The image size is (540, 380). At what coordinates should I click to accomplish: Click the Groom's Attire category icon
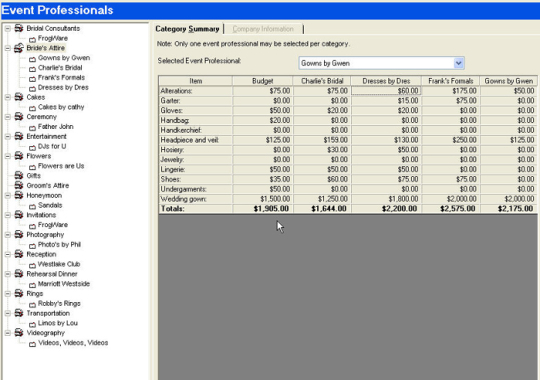19,185
